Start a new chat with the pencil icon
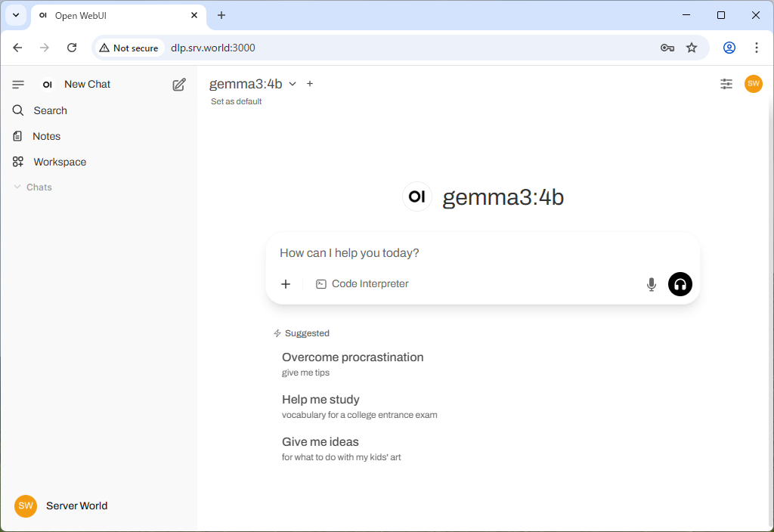The image size is (774, 532). pos(179,85)
